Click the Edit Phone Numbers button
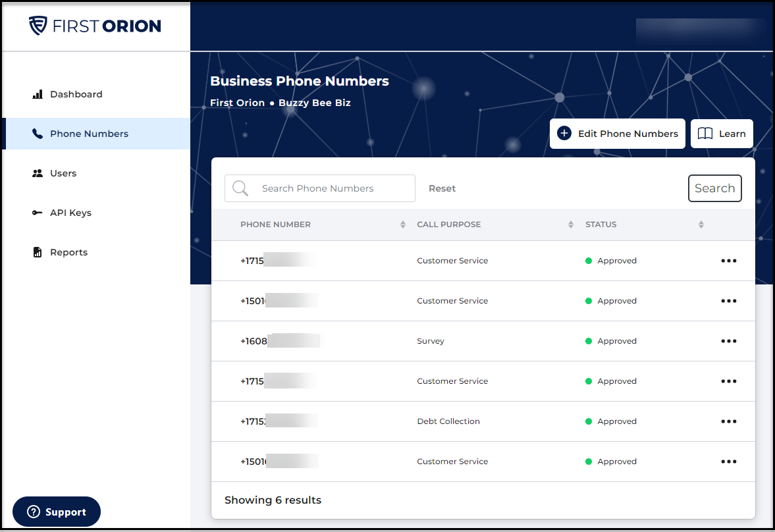This screenshot has width=775, height=532. 618,134
